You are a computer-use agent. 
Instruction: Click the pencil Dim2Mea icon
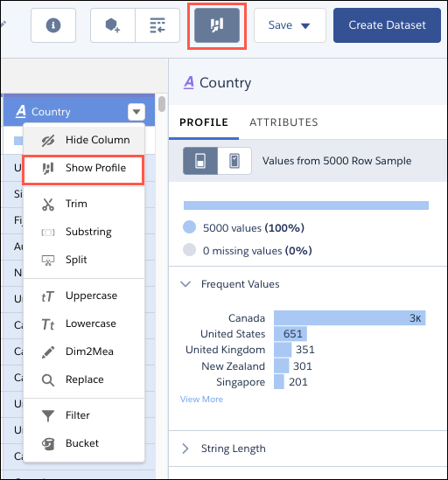point(48,352)
